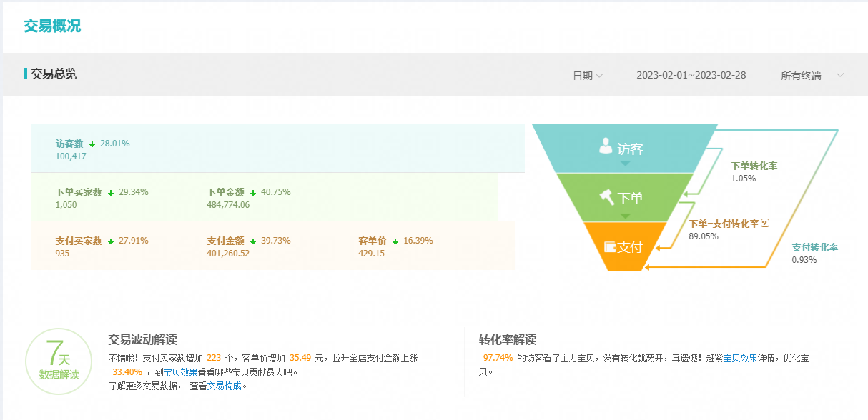Click the 支付转化率 label at far right
The height and width of the screenshot is (420, 868).
click(814, 247)
